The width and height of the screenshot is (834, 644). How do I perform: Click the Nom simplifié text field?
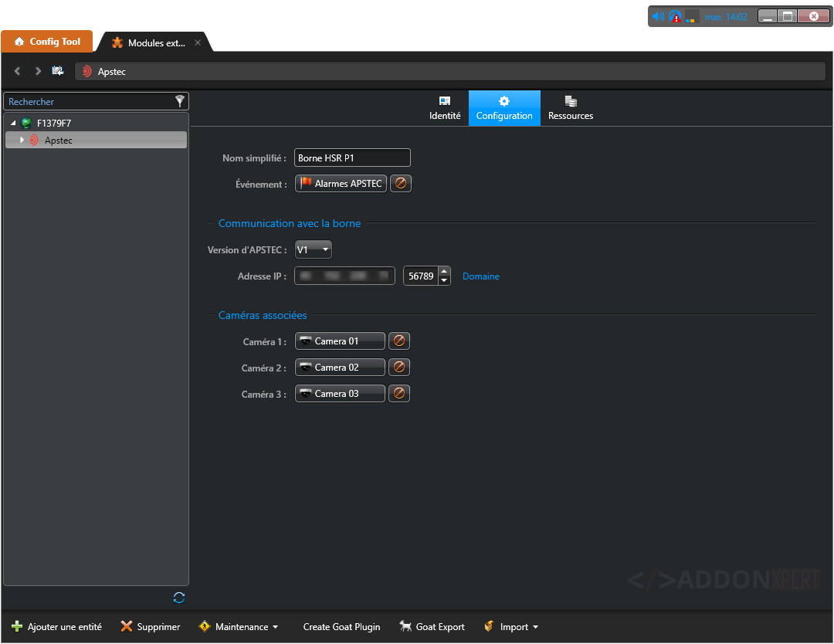pyautogui.click(x=352, y=158)
